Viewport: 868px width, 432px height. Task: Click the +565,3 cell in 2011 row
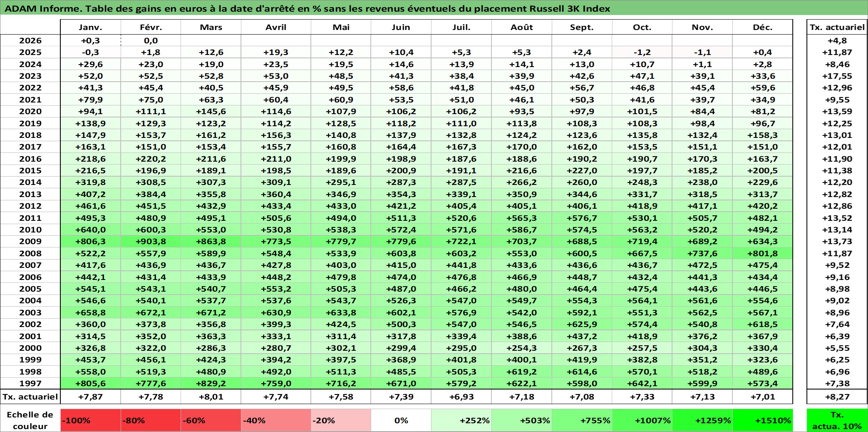point(522,218)
